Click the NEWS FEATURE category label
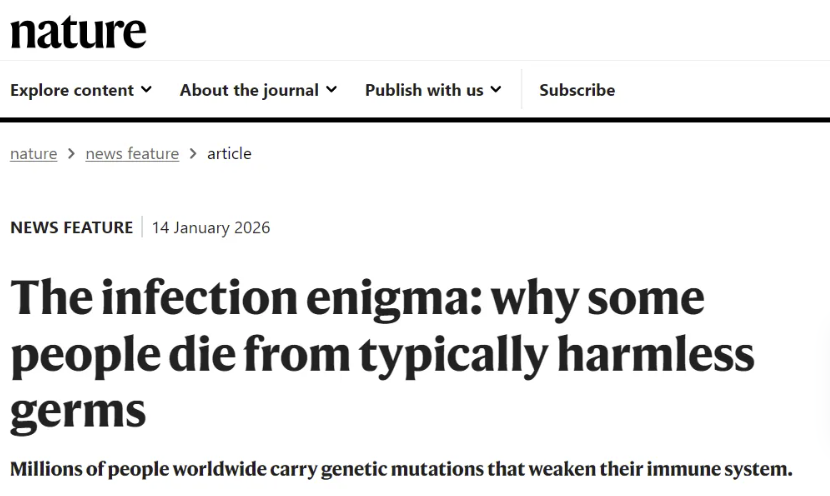 click(71, 227)
